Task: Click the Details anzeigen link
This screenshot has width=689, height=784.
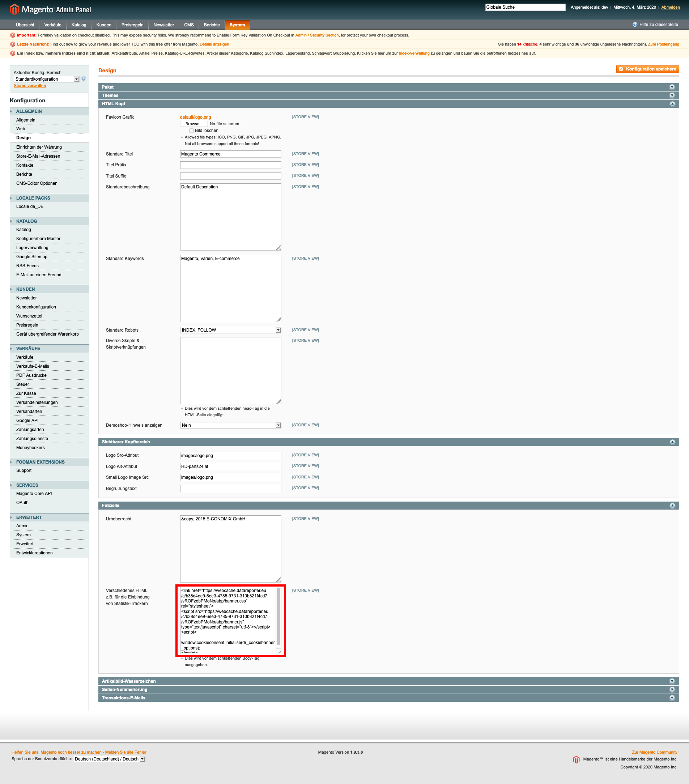Action: (x=214, y=44)
